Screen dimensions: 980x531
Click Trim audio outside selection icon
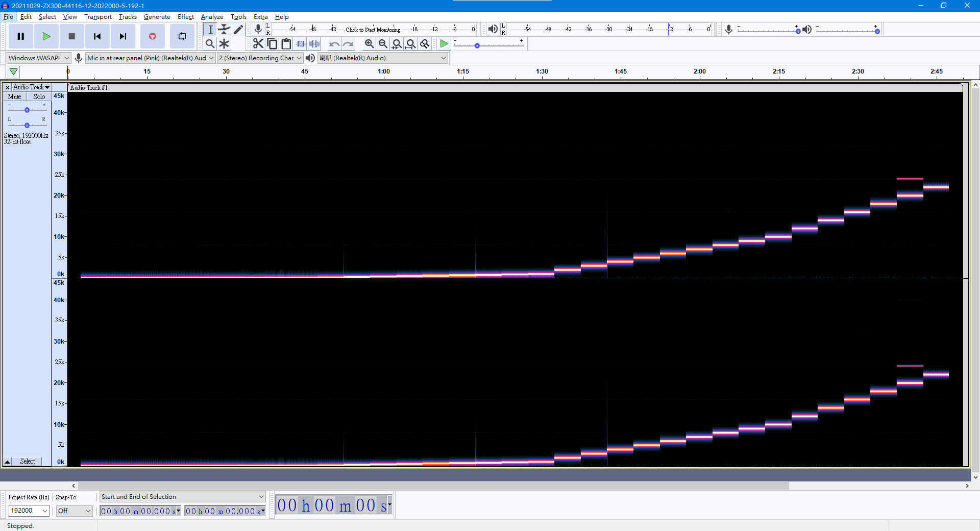point(301,44)
